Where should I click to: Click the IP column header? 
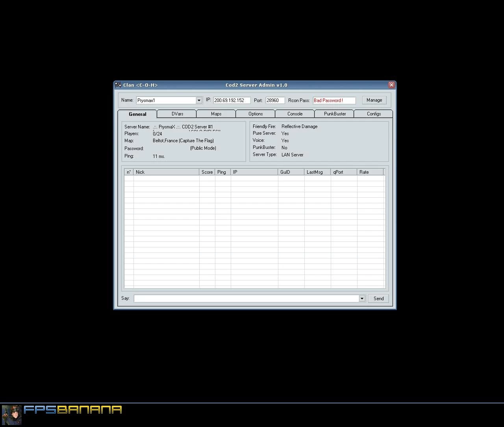pyautogui.click(x=254, y=172)
